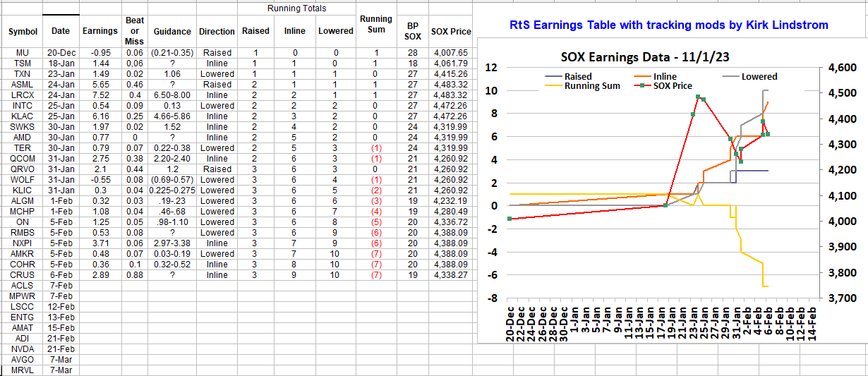The image size is (868, 376).
Task: Select the BP SOX header cell
Action: coord(413,31)
